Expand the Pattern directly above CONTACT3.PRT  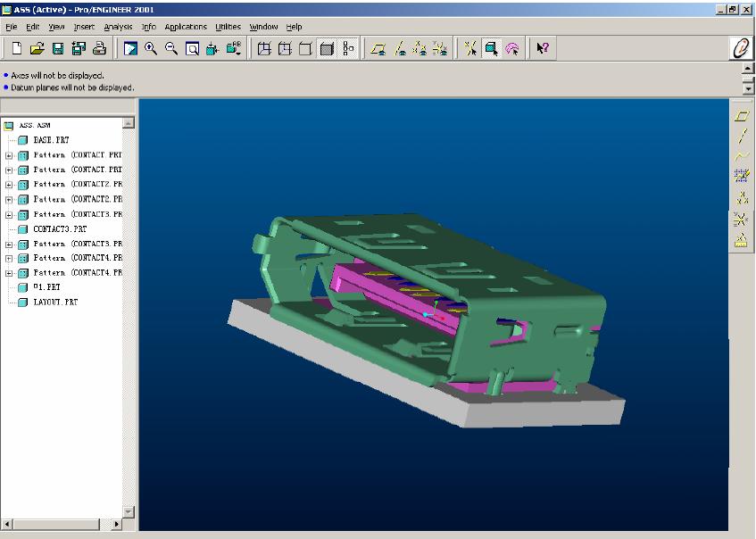pyautogui.click(x=10, y=214)
